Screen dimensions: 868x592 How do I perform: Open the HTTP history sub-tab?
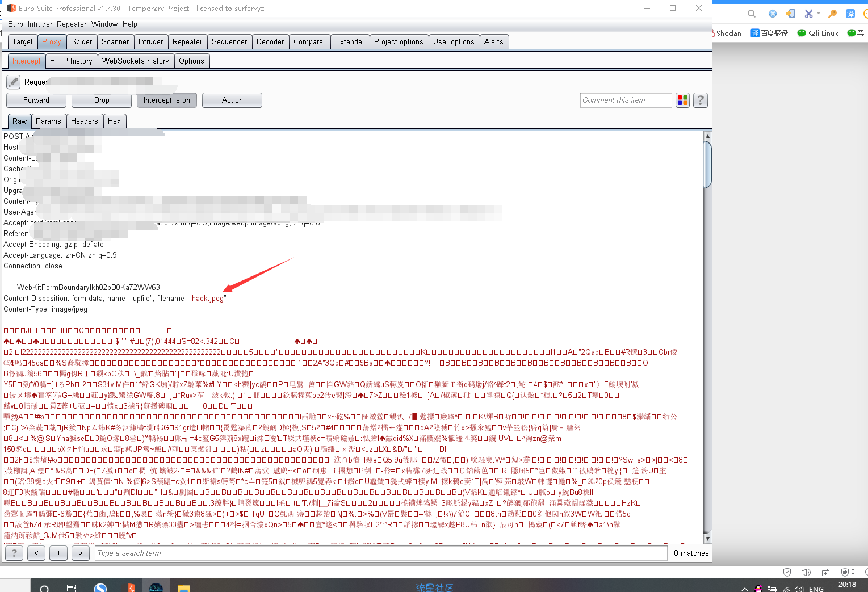[71, 61]
